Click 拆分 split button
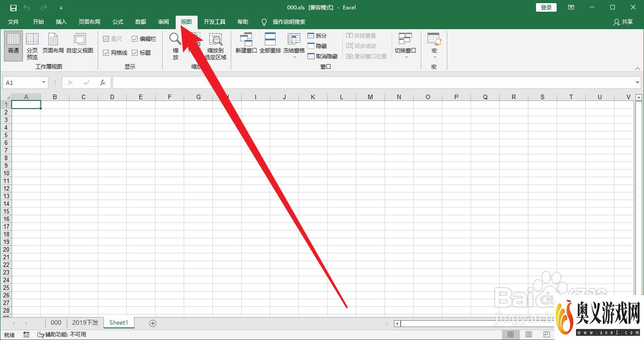Image resolution: width=644 pixels, height=340 pixels. click(317, 35)
